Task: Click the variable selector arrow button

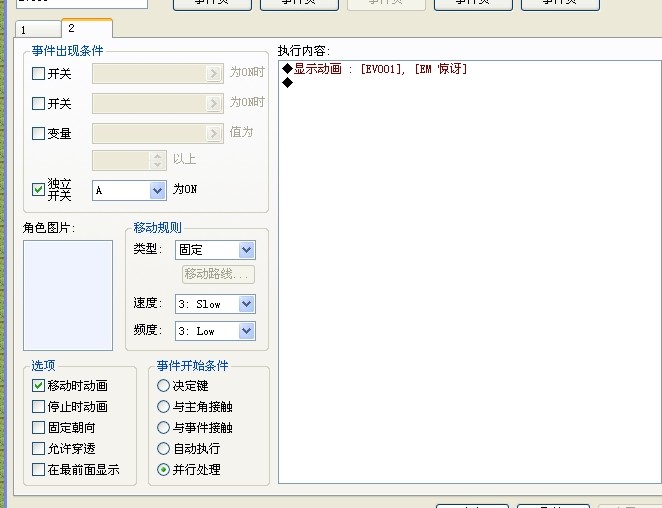Action: [x=214, y=133]
